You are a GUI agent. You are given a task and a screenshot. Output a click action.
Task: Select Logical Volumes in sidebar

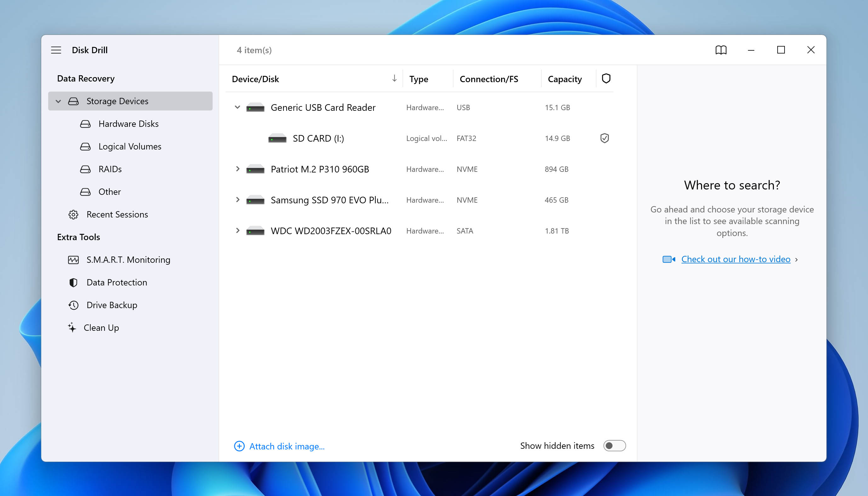130,146
